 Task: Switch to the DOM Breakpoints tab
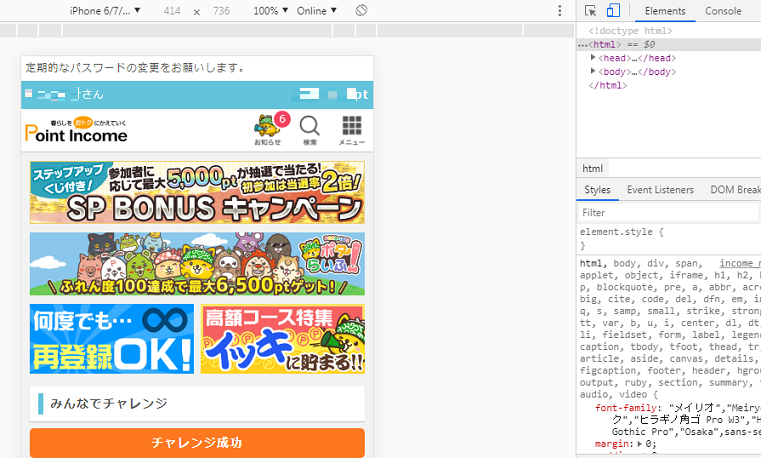(x=735, y=190)
